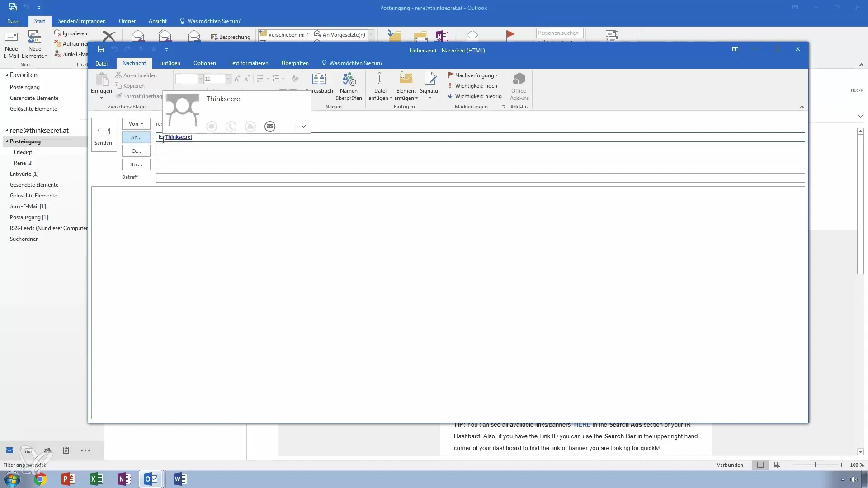Select the Suchordner folder

point(24,239)
